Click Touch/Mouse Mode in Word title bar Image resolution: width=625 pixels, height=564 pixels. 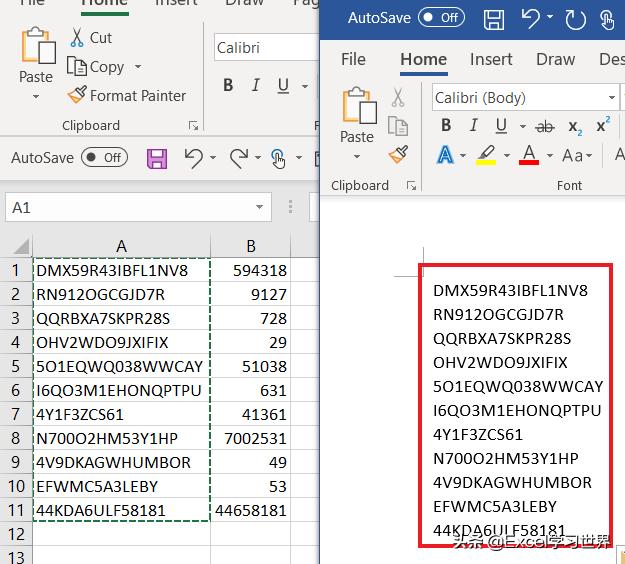[607, 20]
